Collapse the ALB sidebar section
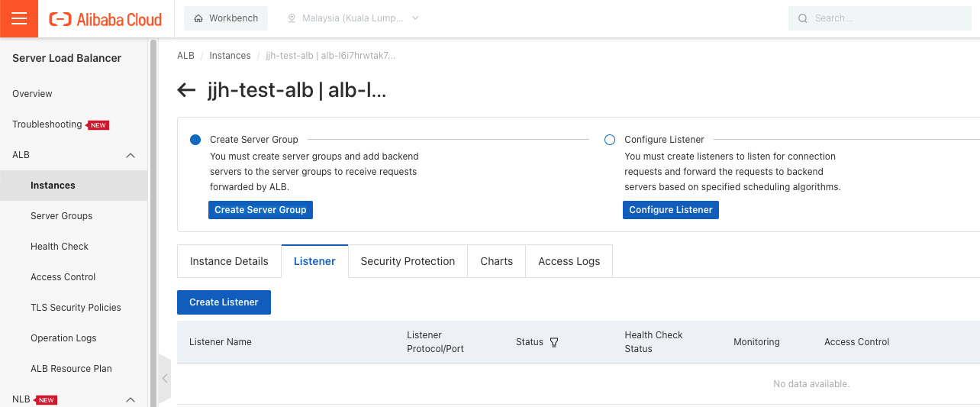Image resolution: width=980 pixels, height=407 pixels. pyautogui.click(x=131, y=155)
